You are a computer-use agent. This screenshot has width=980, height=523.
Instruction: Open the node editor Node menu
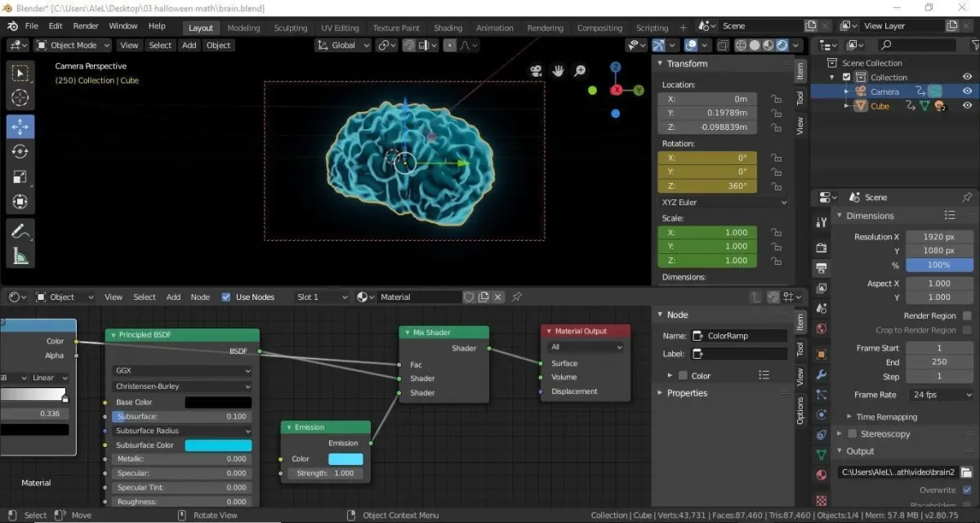click(x=200, y=297)
